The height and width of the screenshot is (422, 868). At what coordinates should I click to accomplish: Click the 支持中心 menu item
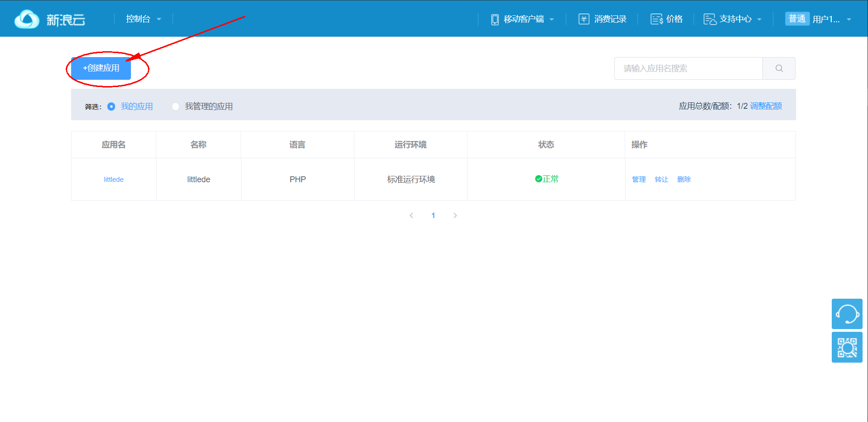point(736,19)
